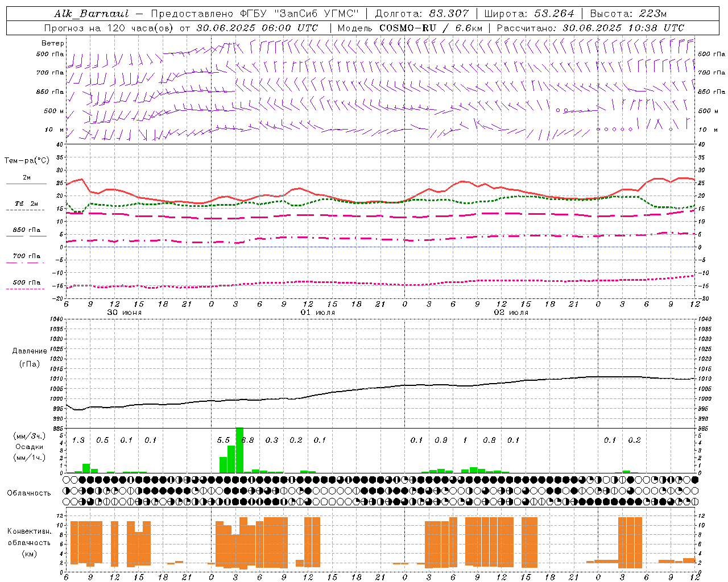
Task: Click the 'Облачность' cloud cover label
Action: tap(29, 493)
